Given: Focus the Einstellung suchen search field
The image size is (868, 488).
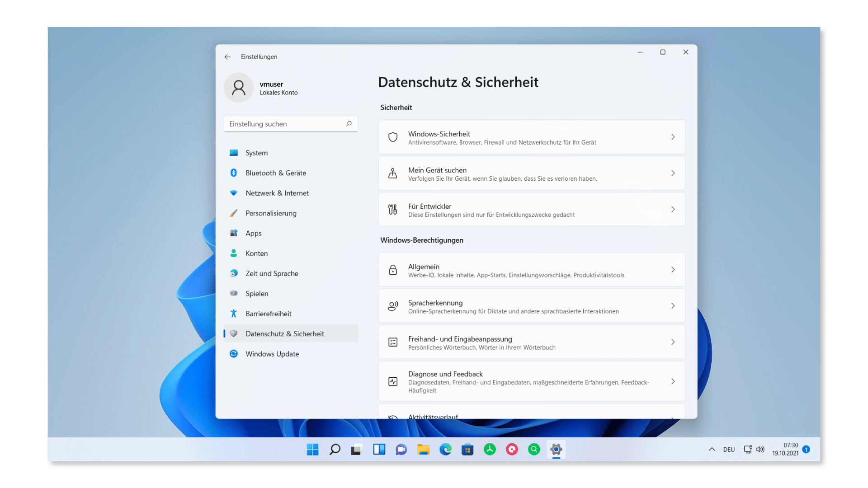Looking at the screenshot, I should [291, 124].
